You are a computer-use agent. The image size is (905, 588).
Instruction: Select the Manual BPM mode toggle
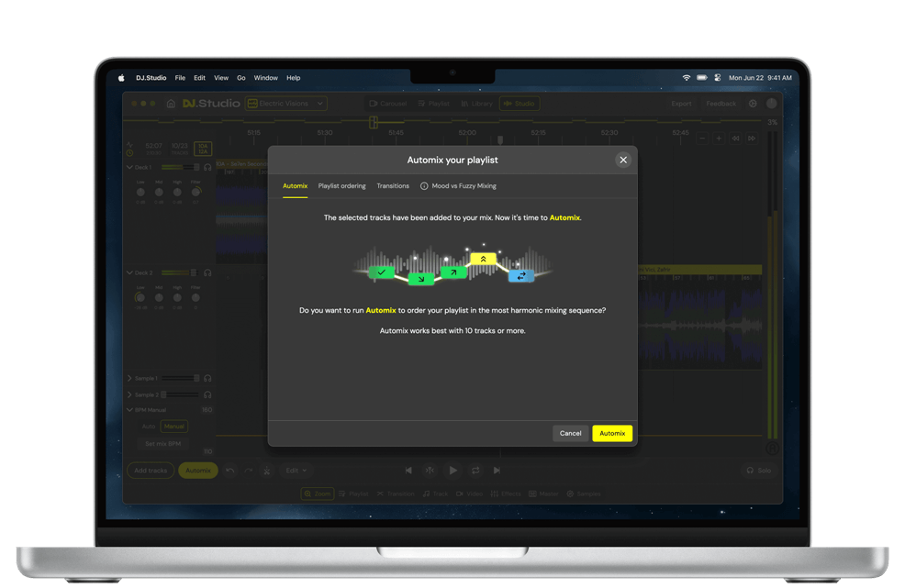pyautogui.click(x=173, y=427)
